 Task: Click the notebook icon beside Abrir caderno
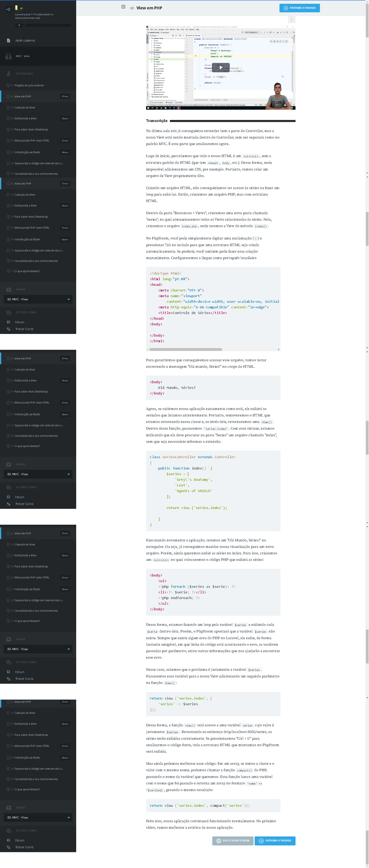(8, 41)
